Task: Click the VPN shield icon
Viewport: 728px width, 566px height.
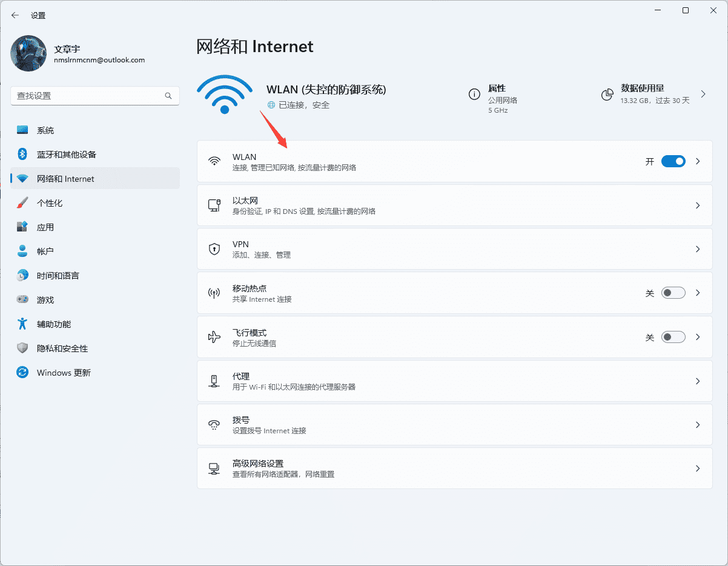Action: pyautogui.click(x=214, y=248)
